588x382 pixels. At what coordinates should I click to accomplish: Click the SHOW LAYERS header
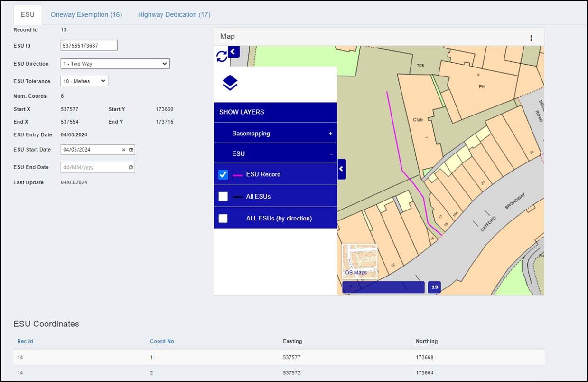pos(275,112)
